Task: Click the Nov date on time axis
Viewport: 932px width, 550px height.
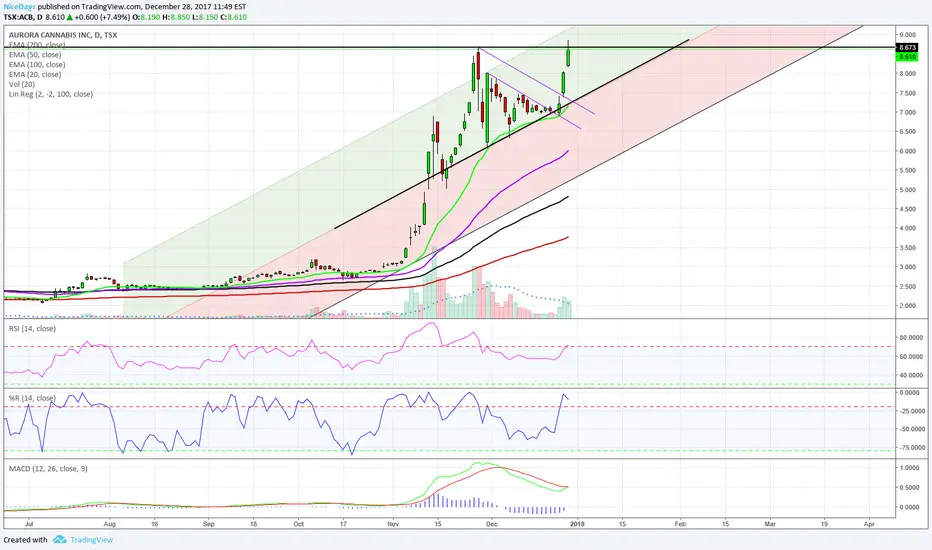Action: click(x=392, y=524)
